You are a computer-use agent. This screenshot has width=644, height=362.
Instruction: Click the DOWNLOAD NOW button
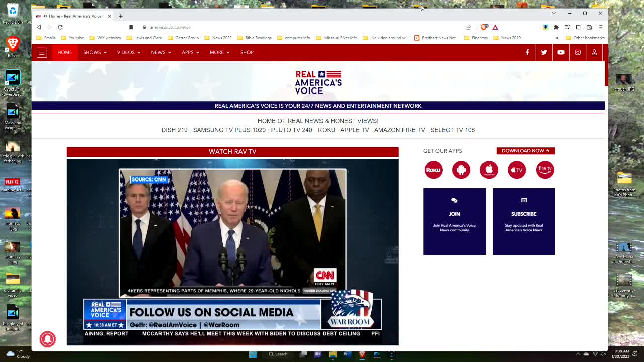point(526,151)
